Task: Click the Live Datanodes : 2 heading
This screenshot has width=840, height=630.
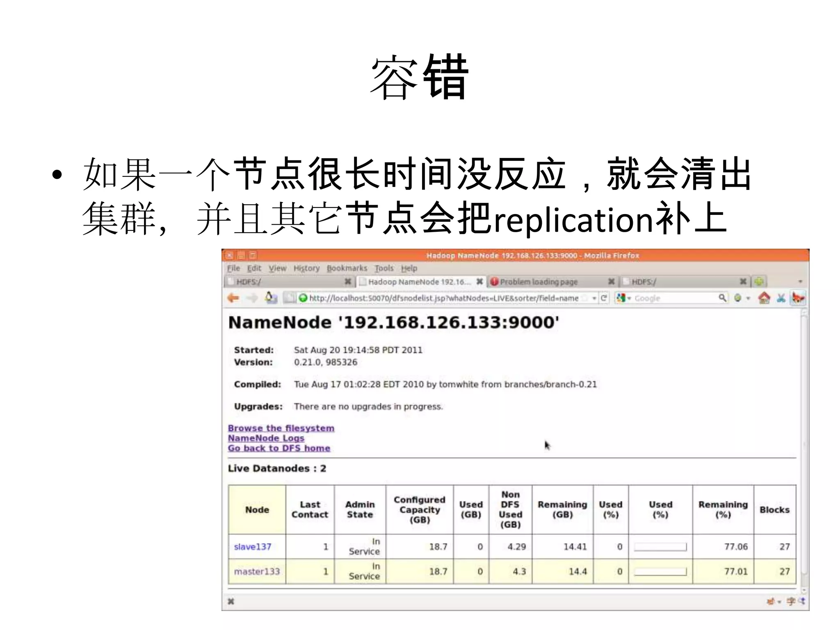Action: (277, 468)
